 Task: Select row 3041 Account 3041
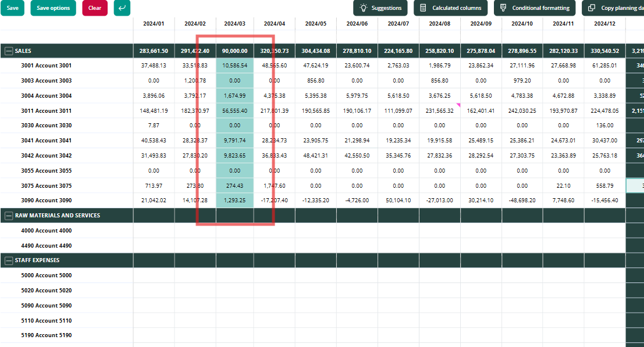(x=47, y=141)
